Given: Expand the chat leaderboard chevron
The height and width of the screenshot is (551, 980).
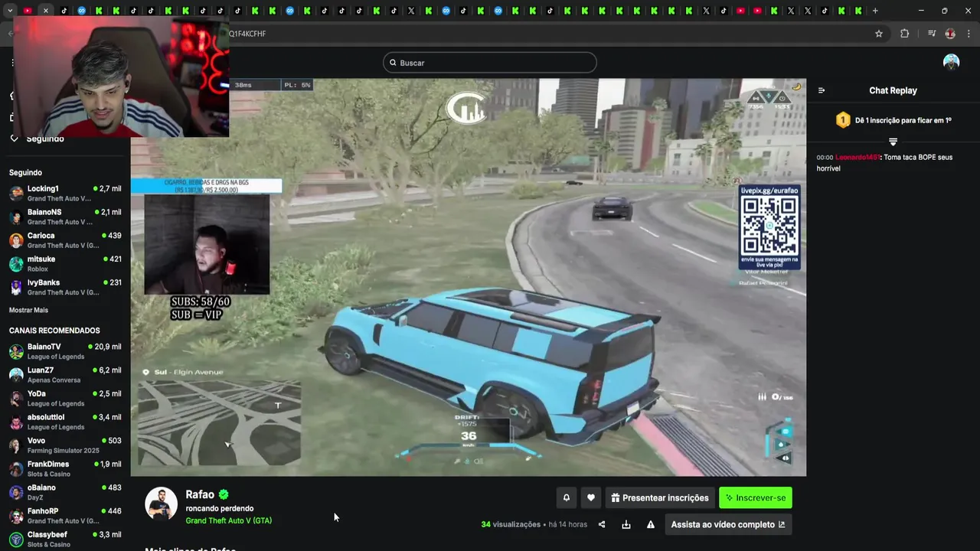Looking at the screenshot, I should [893, 142].
